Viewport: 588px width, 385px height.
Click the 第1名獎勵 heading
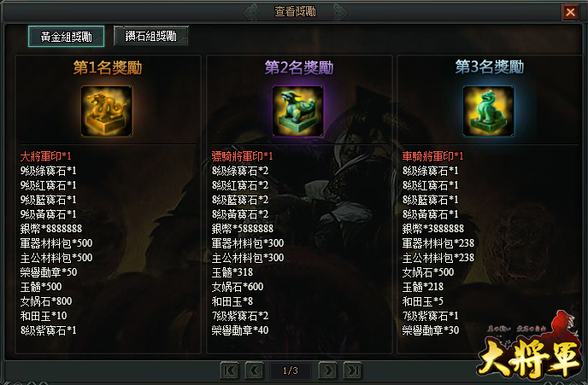pos(108,67)
